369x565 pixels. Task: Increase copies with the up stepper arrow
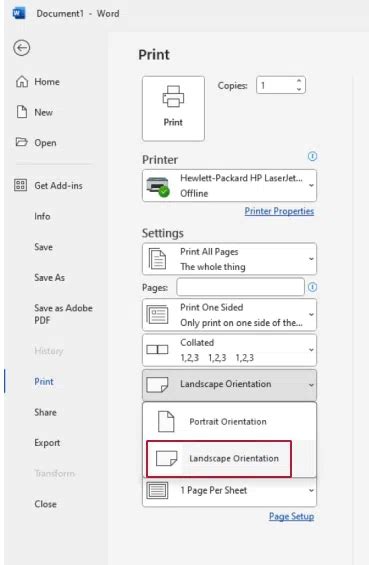(x=299, y=81)
